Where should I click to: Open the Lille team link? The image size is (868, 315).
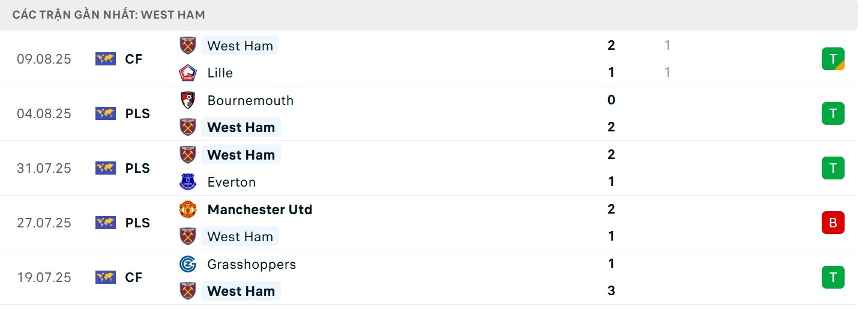(220, 73)
